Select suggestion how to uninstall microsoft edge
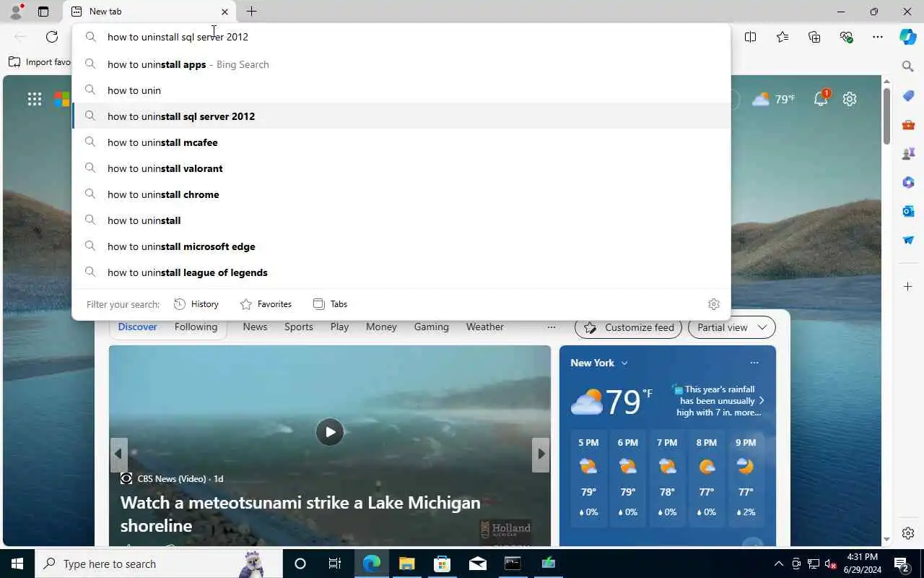 coord(401,246)
